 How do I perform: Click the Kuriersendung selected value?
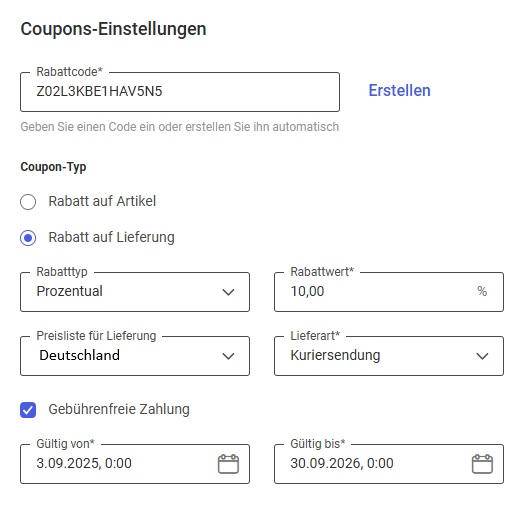tap(335, 356)
